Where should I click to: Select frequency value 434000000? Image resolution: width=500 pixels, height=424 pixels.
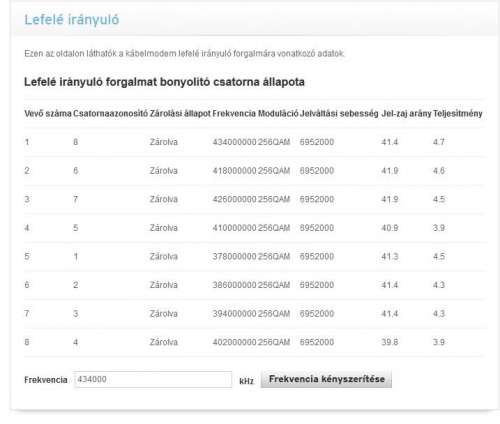[x=235, y=142]
